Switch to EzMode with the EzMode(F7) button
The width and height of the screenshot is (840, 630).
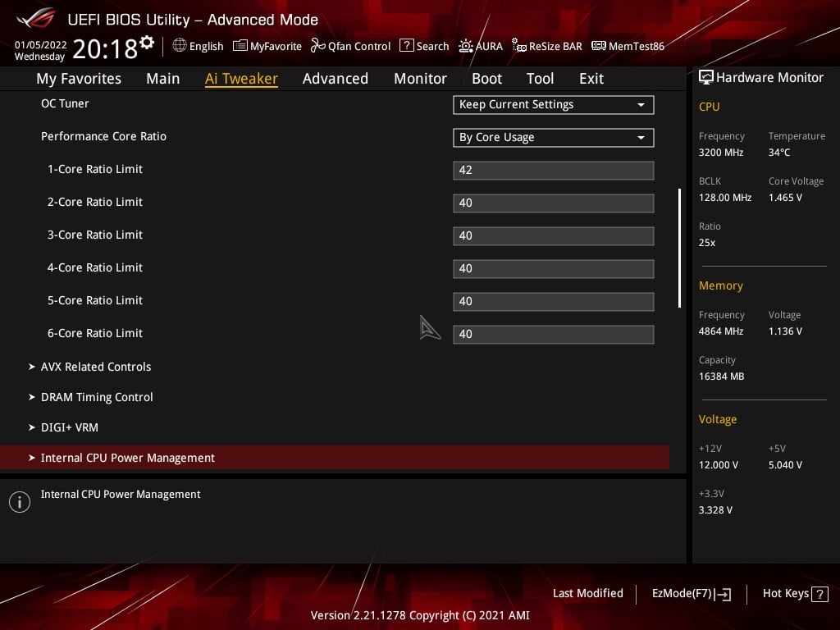691,593
